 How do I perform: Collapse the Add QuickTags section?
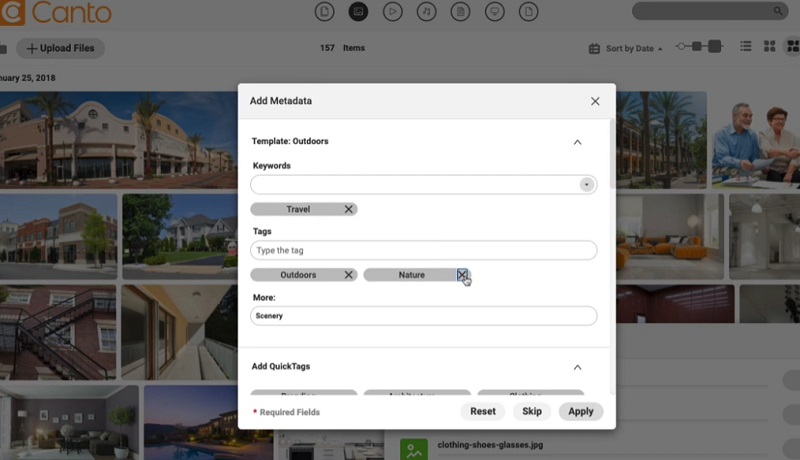tap(577, 367)
